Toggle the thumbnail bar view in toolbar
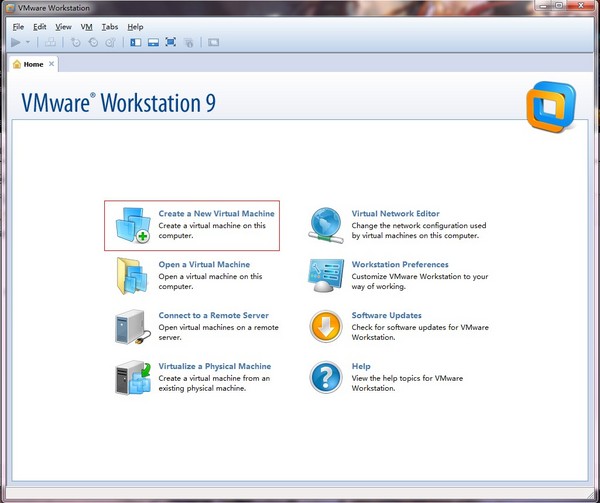The image size is (600, 503). click(153, 43)
